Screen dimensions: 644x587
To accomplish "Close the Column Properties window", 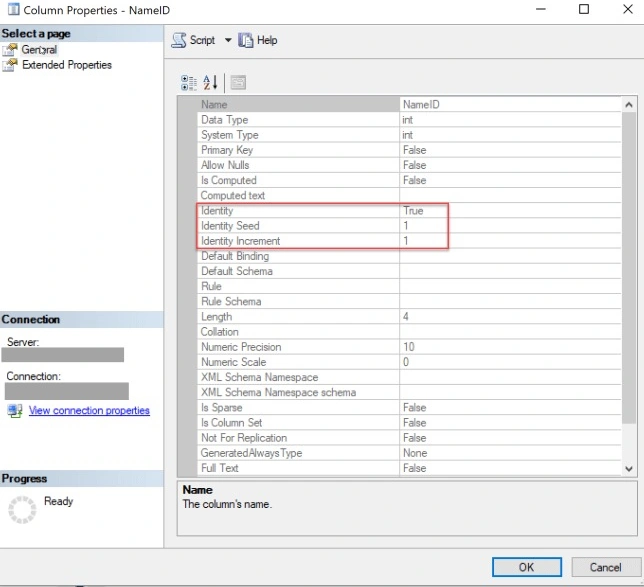I will pyautogui.click(x=628, y=9).
